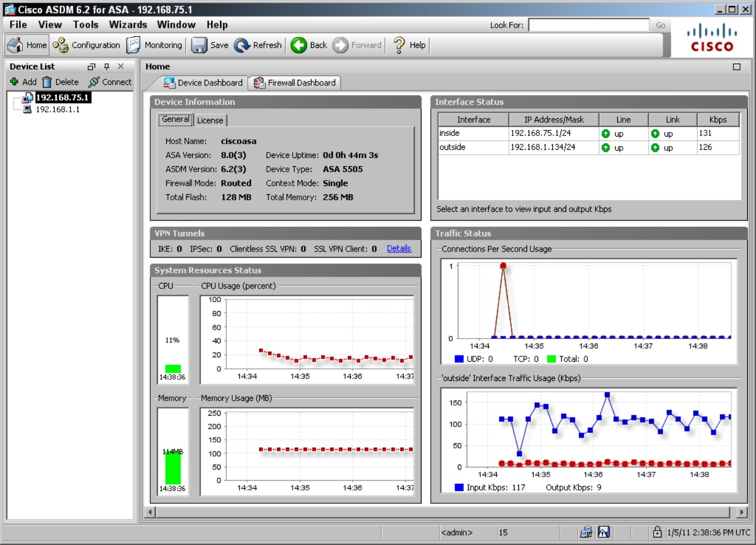This screenshot has height=545, width=756.
Task: Click the admin user status entry
Action: coord(457,532)
